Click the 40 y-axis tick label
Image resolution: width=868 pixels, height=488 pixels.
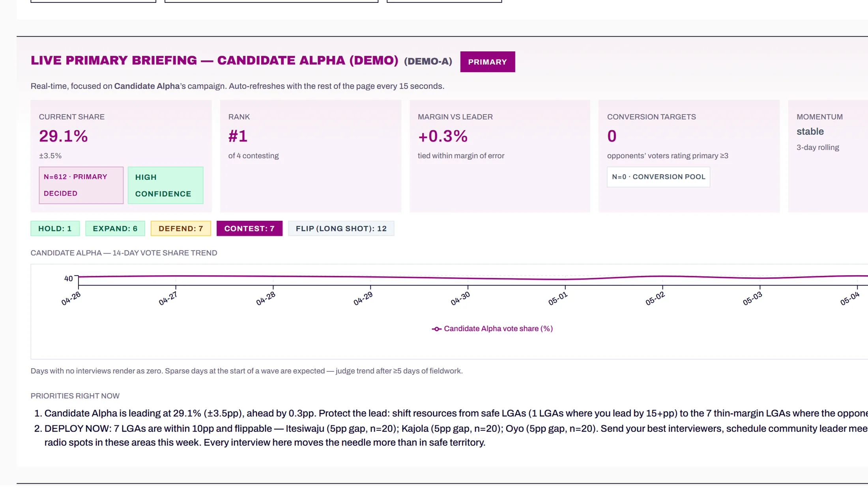tap(68, 279)
